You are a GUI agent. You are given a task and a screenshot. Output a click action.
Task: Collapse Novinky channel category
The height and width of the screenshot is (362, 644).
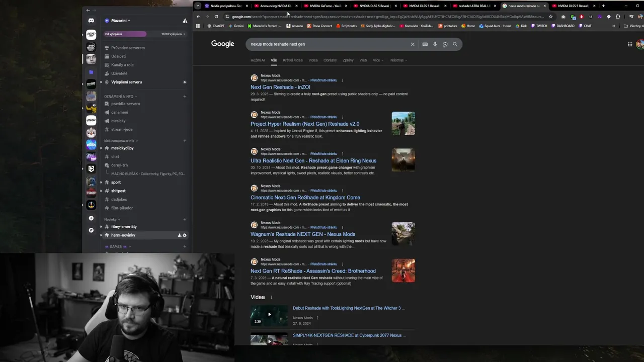[x=112, y=219]
